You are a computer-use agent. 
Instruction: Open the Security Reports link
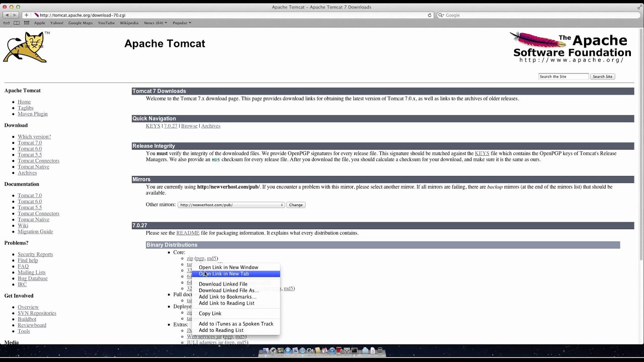35,254
